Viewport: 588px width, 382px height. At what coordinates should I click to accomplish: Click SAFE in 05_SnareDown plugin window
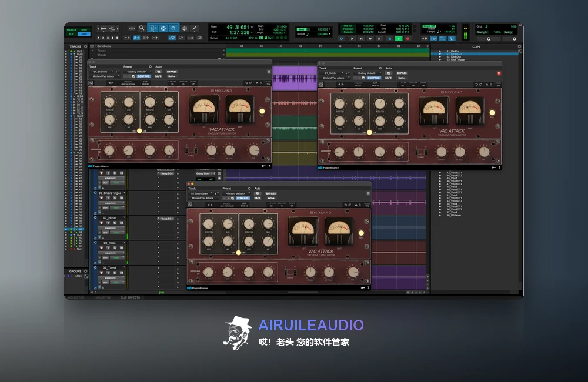click(x=258, y=198)
